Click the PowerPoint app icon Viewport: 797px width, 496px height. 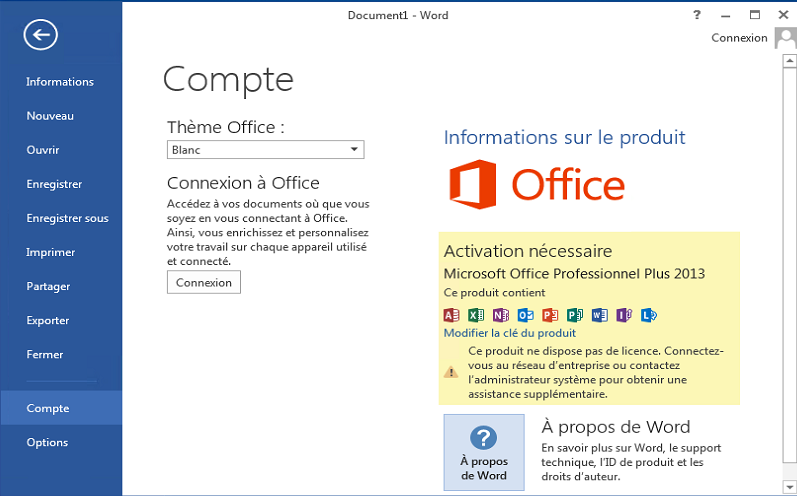tap(550, 315)
